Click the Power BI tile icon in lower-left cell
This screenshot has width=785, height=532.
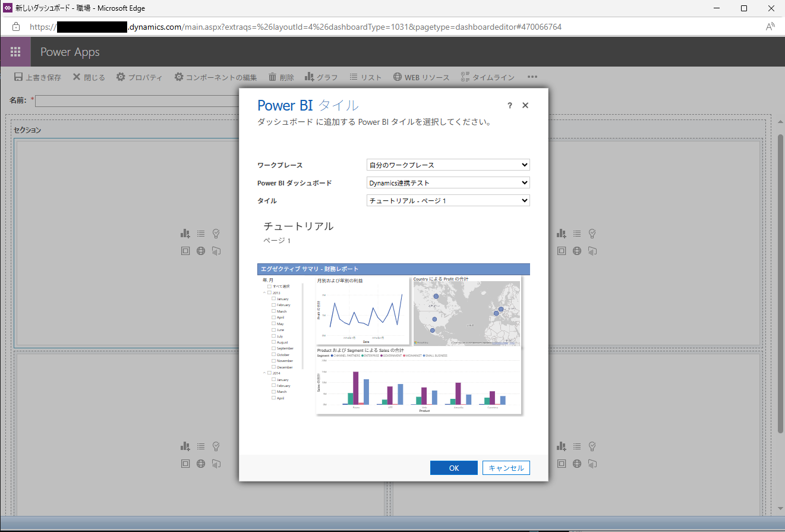(x=216, y=464)
